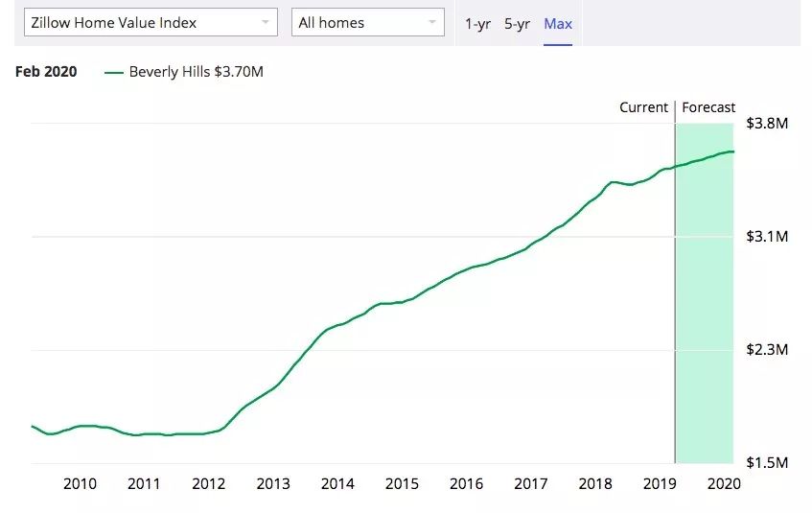The width and height of the screenshot is (812, 513).
Task: Switch to the 1-yr time range
Action: [x=477, y=23]
